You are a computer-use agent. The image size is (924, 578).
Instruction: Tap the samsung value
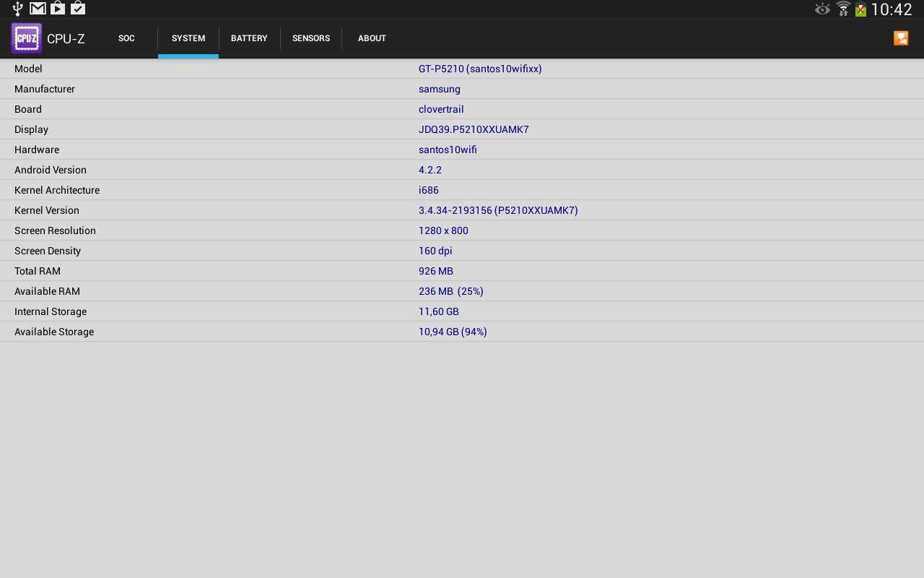pos(440,89)
